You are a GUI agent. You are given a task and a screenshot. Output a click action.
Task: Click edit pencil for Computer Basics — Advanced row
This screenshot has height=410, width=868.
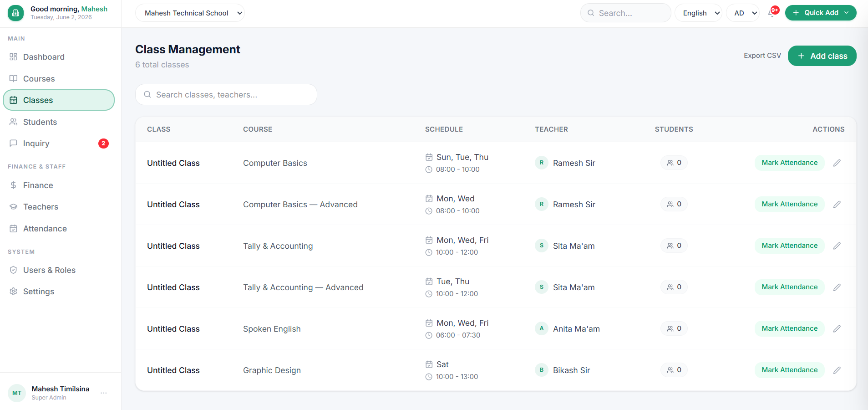click(x=837, y=205)
